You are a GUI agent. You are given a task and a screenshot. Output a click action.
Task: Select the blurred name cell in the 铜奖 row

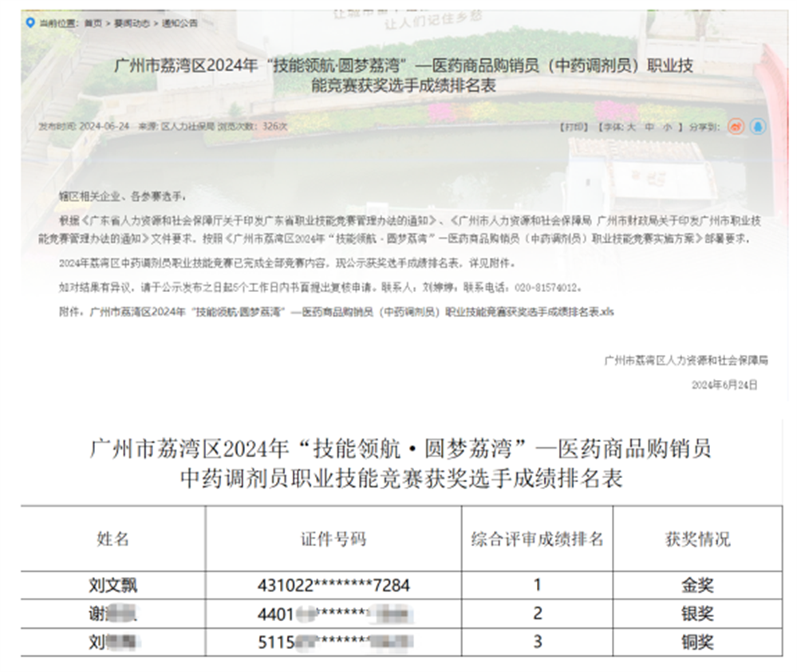113,642
